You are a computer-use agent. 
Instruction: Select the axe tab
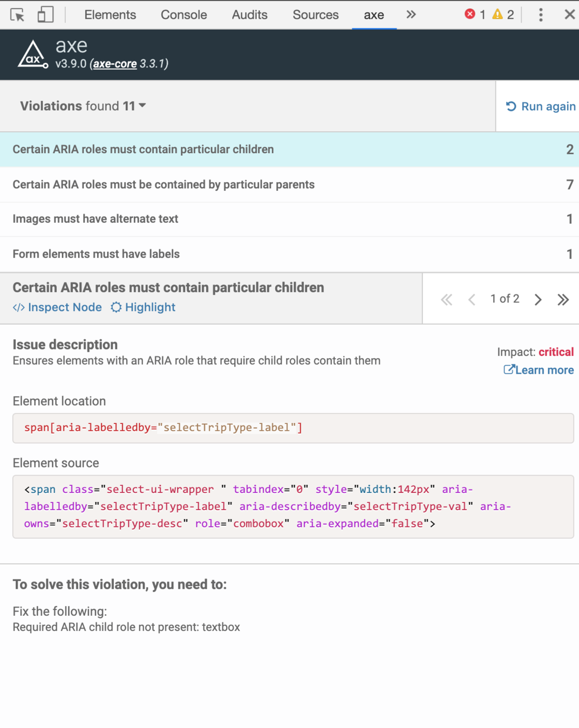pyautogui.click(x=374, y=15)
